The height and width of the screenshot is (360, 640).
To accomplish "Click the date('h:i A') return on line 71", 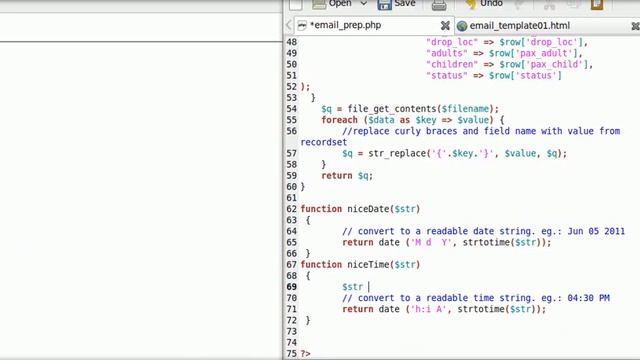I will click(x=444, y=309).
